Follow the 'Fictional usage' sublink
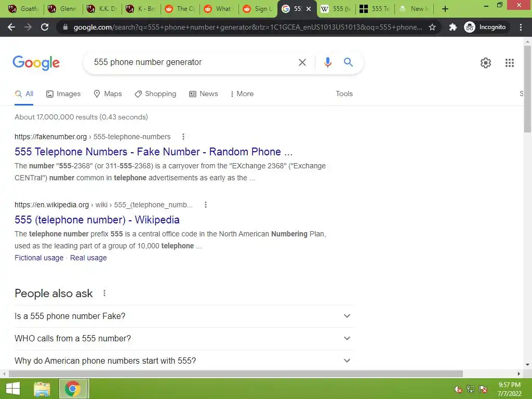This screenshot has width=532, height=399. coord(39,258)
